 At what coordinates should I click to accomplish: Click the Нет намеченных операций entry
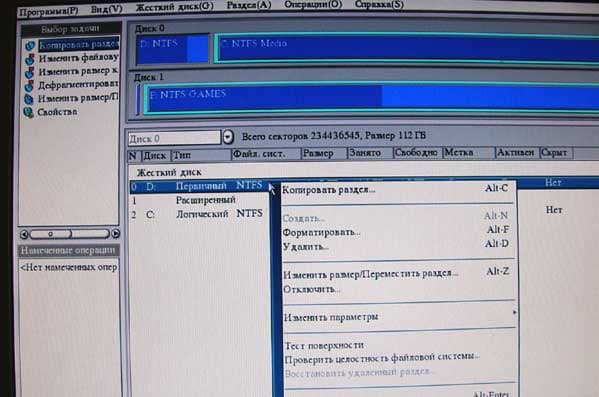click(x=69, y=267)
